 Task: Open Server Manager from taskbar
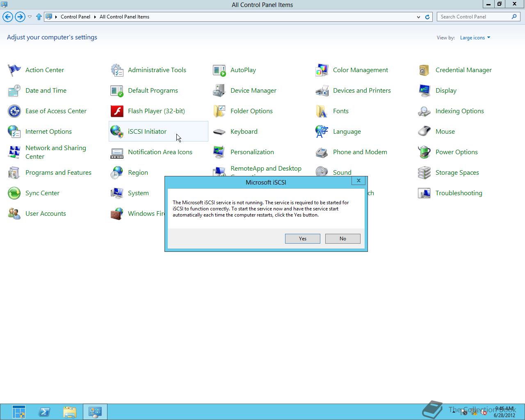(x=19, y=412)
